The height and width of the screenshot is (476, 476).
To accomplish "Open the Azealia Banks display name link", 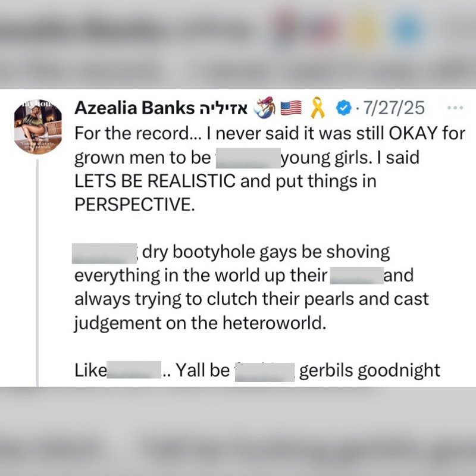I will (134, 108).
